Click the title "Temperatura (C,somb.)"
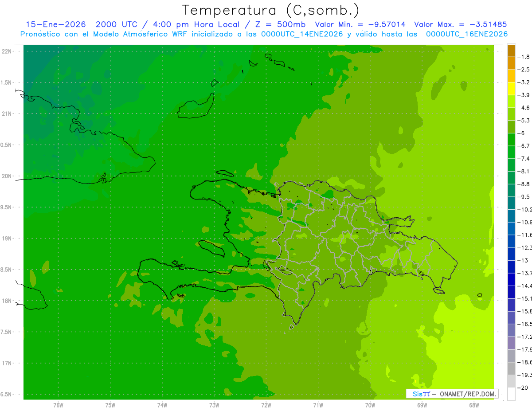Viewport: 532px width, 411px height. (271, 10)
